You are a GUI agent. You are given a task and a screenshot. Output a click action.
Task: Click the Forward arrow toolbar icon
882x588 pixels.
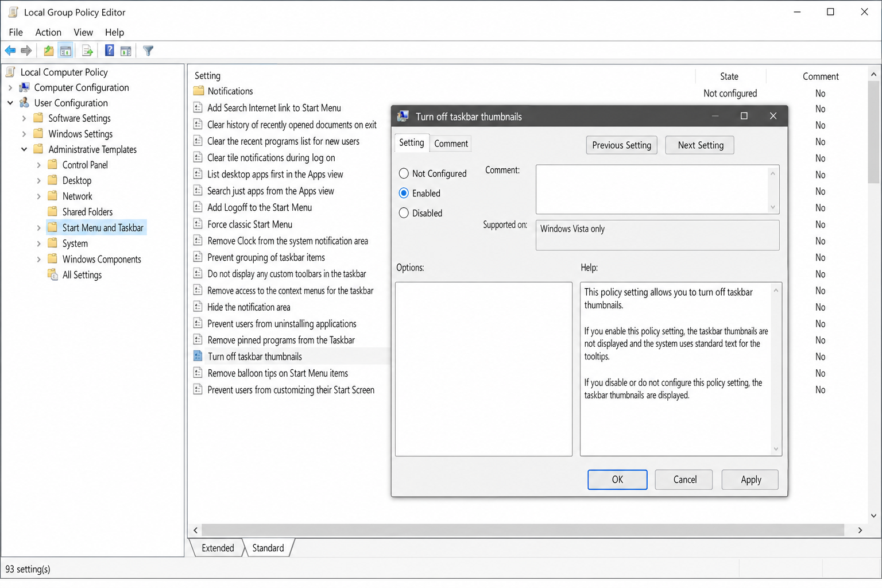pyautogui.click(x=26, y=51)
